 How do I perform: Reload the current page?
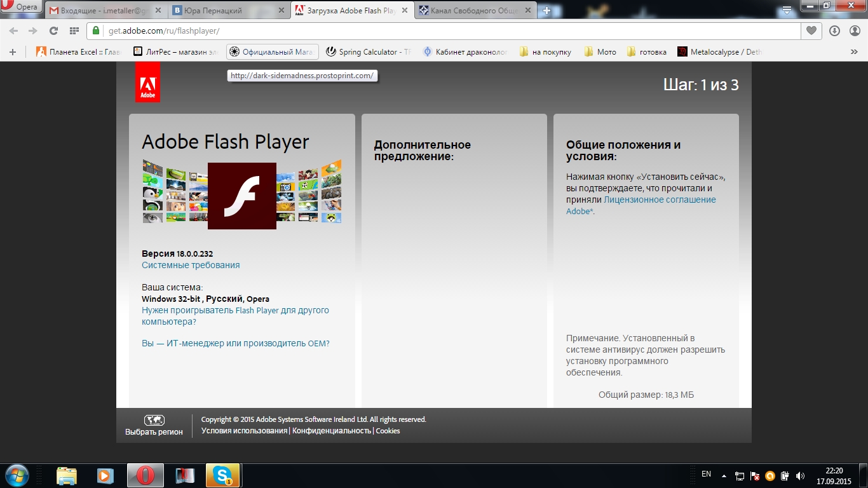[53, 30]
